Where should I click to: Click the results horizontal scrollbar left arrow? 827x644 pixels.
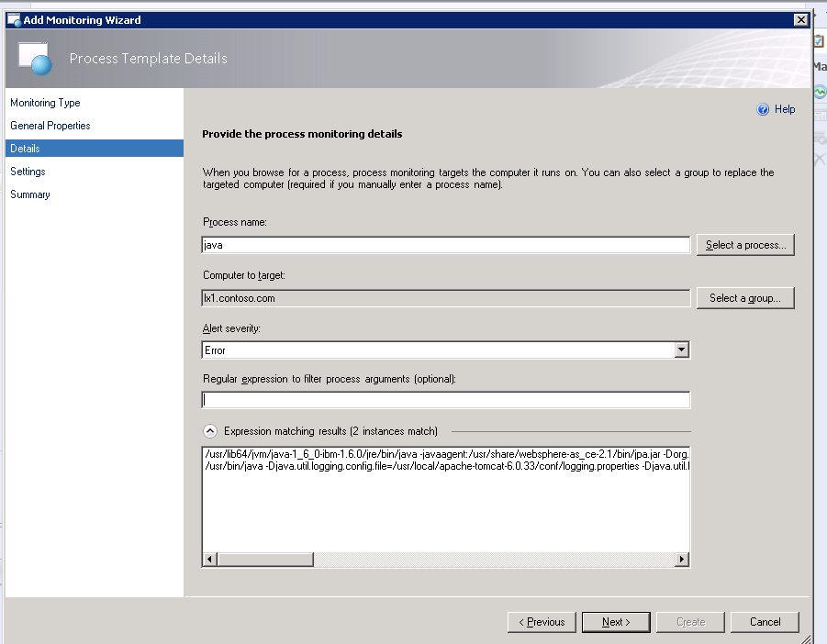[x=209, y=559]
